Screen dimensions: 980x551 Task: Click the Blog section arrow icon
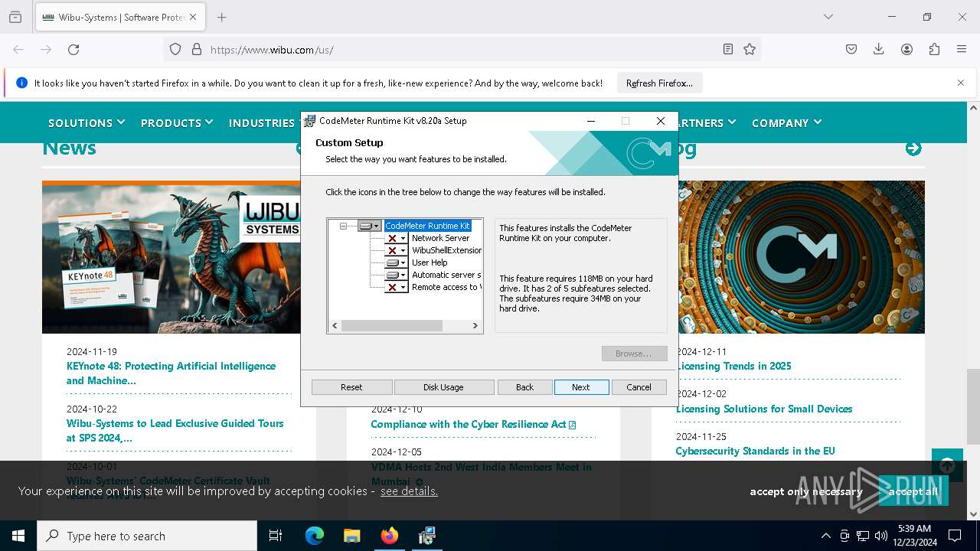[913, 148]
